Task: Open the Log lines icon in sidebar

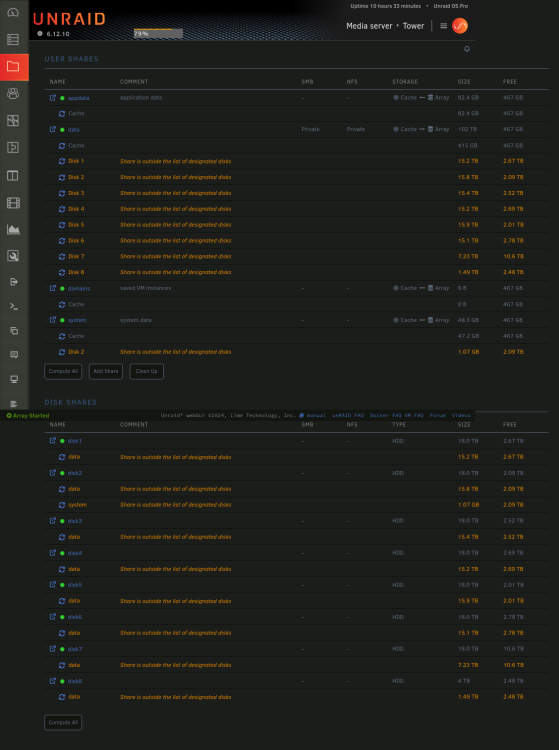Action: [14, 404]
